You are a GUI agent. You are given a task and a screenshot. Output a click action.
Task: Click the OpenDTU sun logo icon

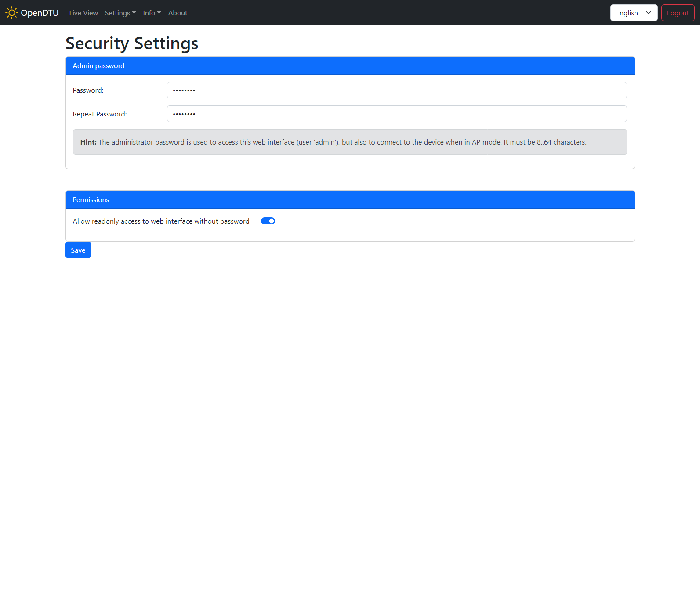[11, 13]
